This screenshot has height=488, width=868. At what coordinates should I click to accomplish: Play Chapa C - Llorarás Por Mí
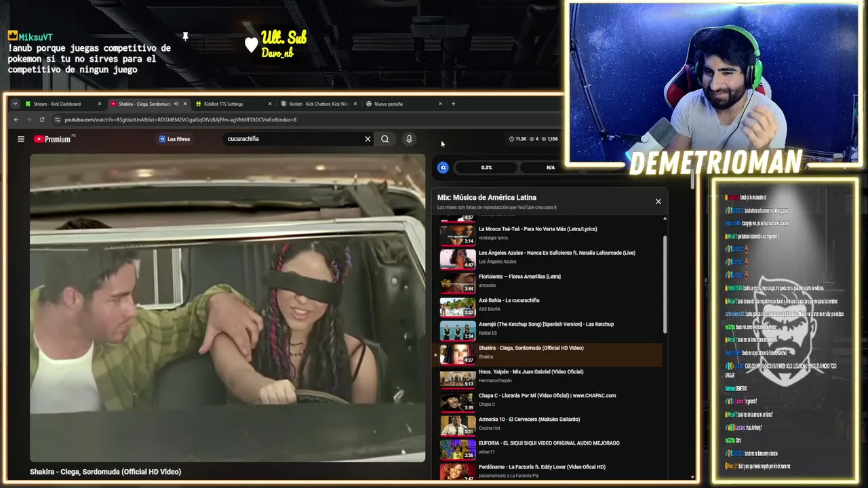pos(547,395)
